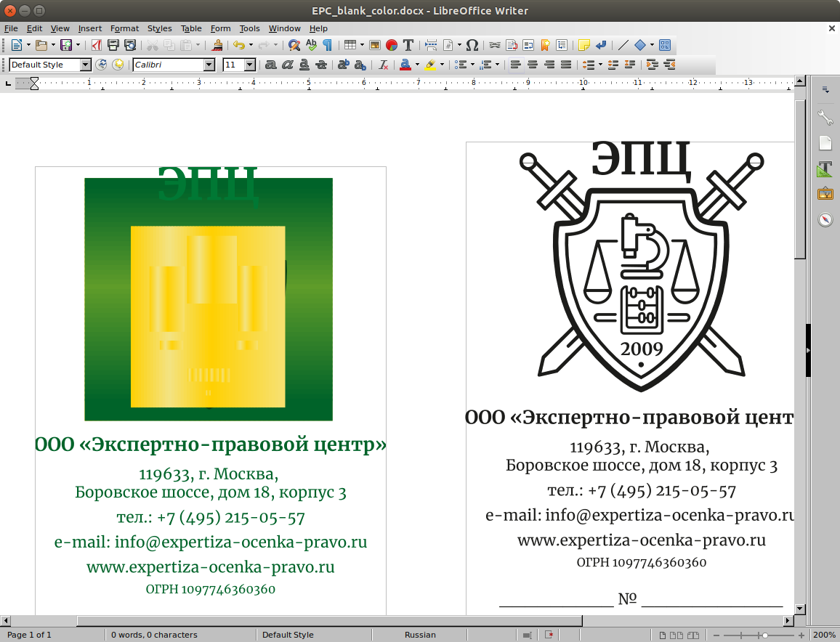Insert a bookmark

pos(546,45)
